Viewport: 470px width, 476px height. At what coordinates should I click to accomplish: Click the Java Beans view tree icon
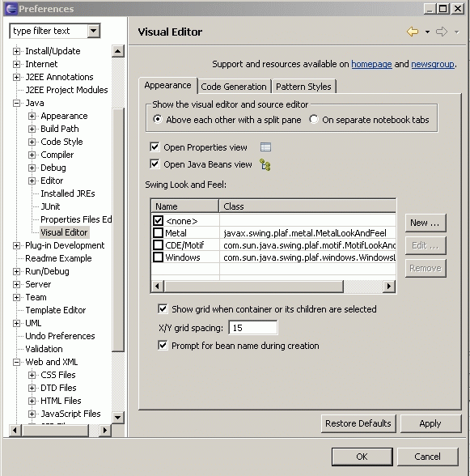pyautogui.click(x=265, y=165)
